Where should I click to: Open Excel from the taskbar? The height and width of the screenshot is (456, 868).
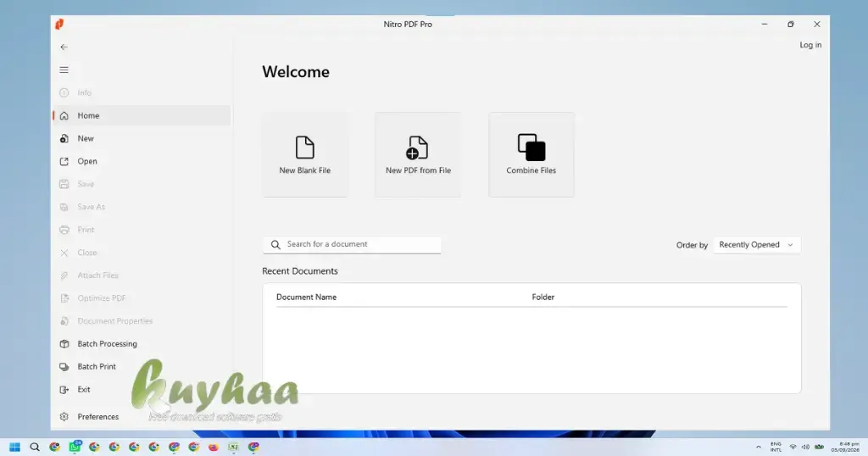point(234,448)
